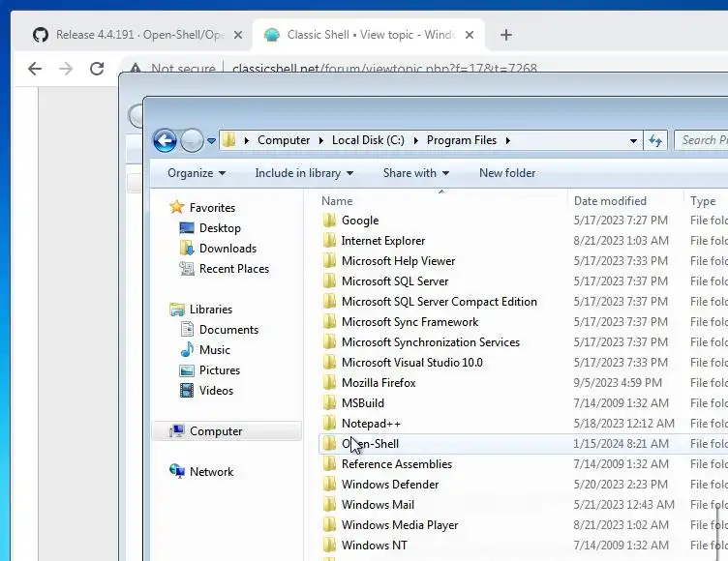Select Microsoft SQL Server Compact Edition name
This screenshot has width=728, height=561.
[x=440, y=302]
